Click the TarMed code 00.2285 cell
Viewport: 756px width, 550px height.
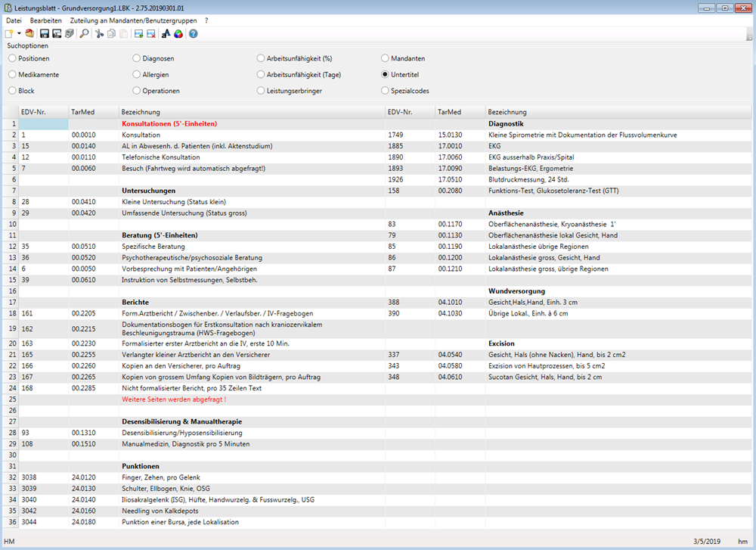(x=94, y=388)
